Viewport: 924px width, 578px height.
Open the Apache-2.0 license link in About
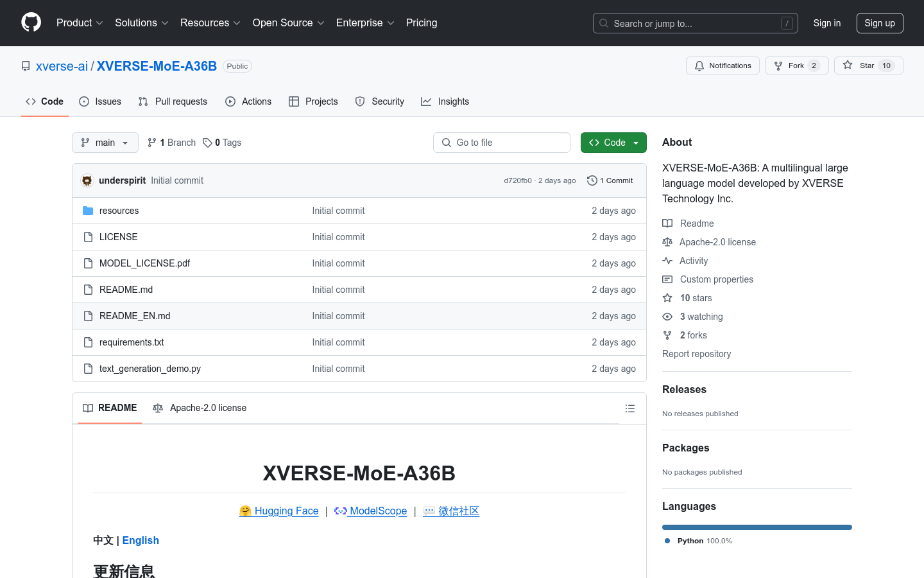click(709, 242)
